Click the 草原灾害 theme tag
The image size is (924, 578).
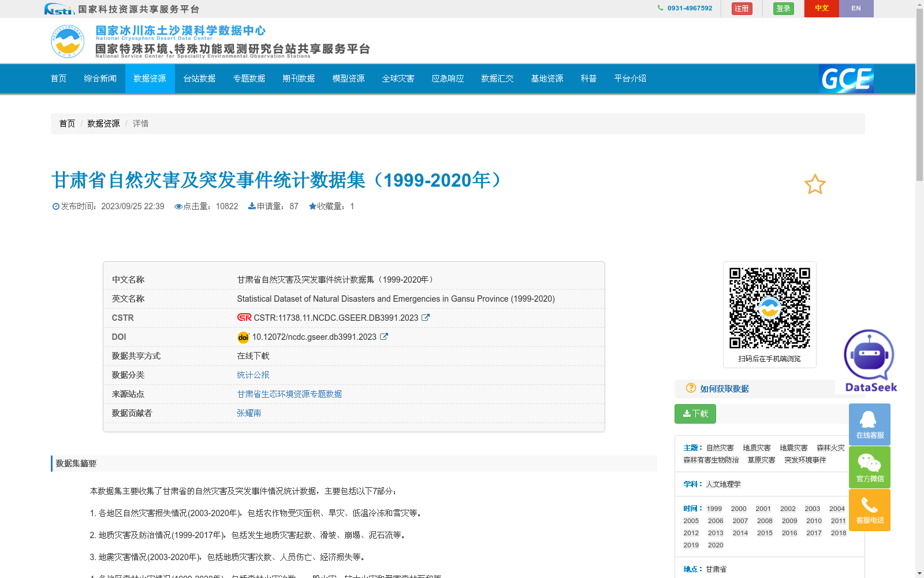[761, 460]
